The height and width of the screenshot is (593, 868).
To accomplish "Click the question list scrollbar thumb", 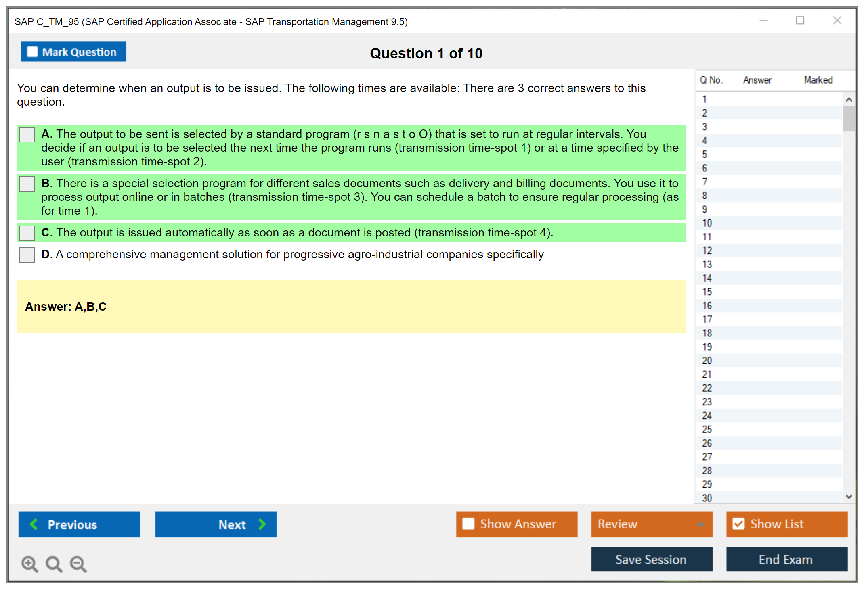I will 849,119.
